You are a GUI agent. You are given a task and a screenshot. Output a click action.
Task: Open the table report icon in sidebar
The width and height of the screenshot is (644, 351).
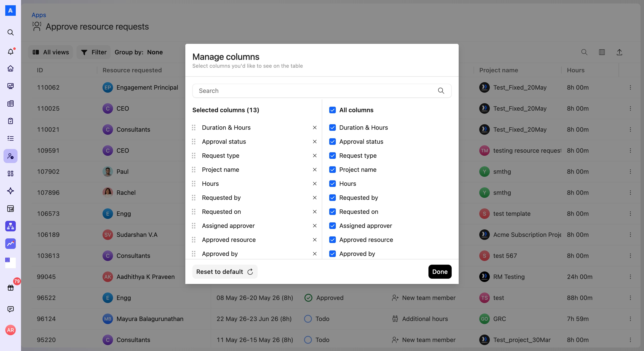(x=11, y=209)
